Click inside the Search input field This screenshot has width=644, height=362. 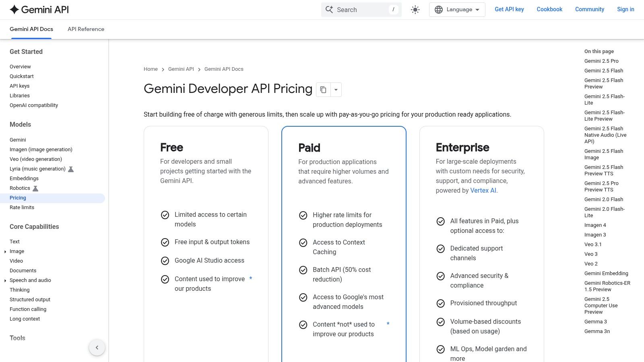click(x=358, y=9)
